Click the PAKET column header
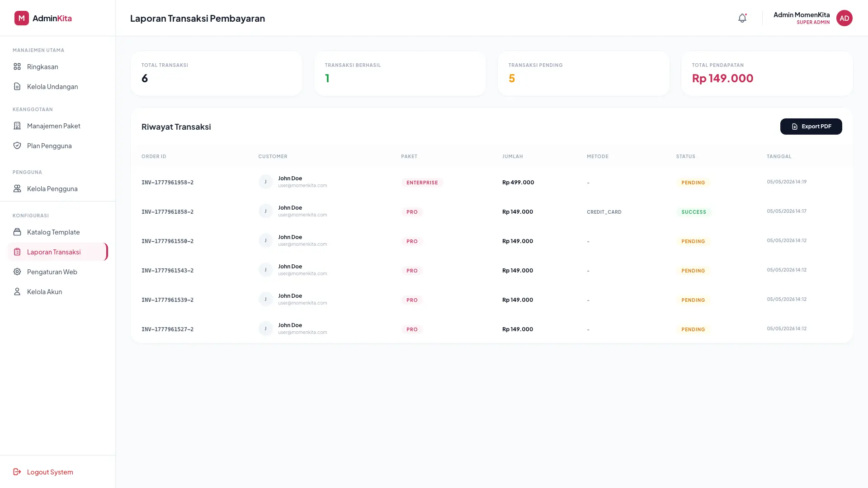The image size is (868, 488). click(409, 156)
